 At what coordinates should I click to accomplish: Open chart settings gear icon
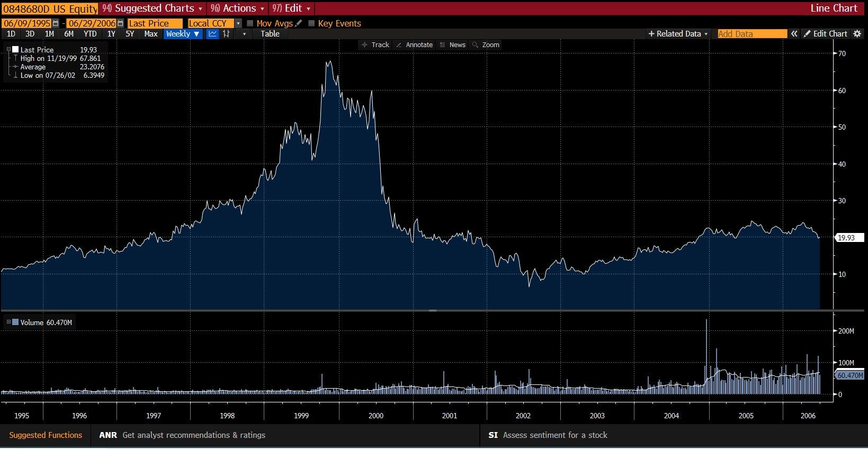[857, 34]
